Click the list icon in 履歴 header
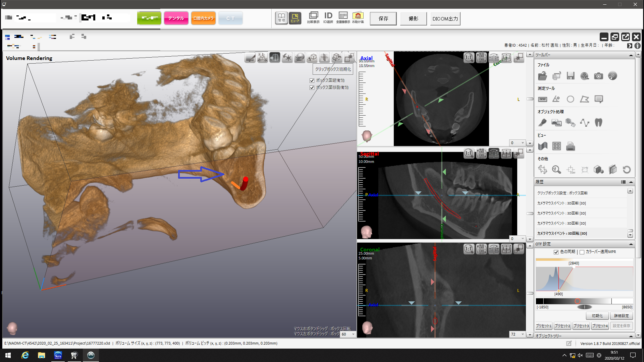 (x=623, y=182)
